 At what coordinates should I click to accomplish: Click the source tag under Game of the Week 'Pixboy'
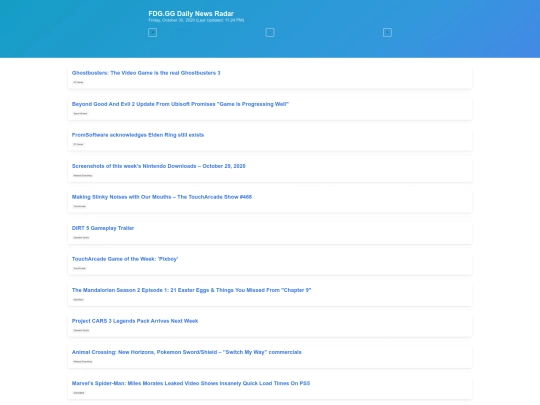(80, 268)
